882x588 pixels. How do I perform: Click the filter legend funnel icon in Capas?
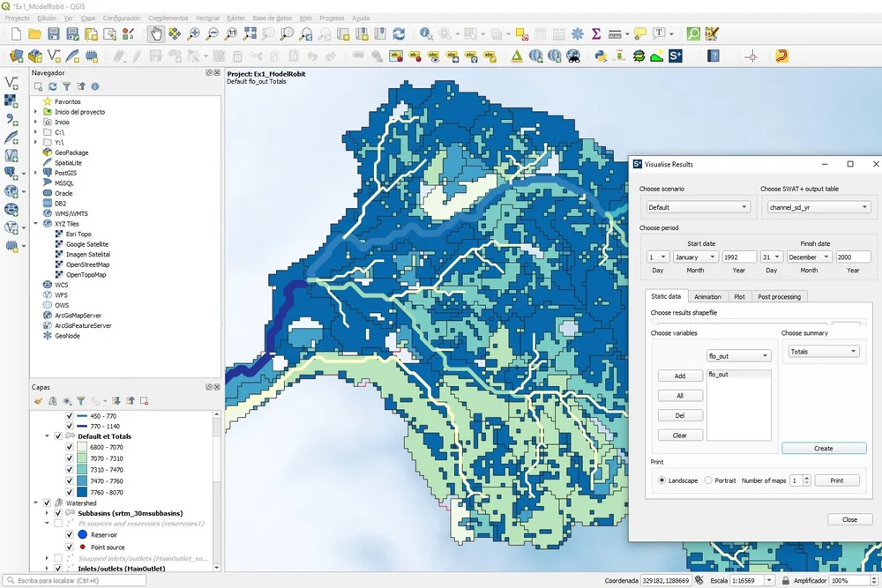tap(81, 401)
